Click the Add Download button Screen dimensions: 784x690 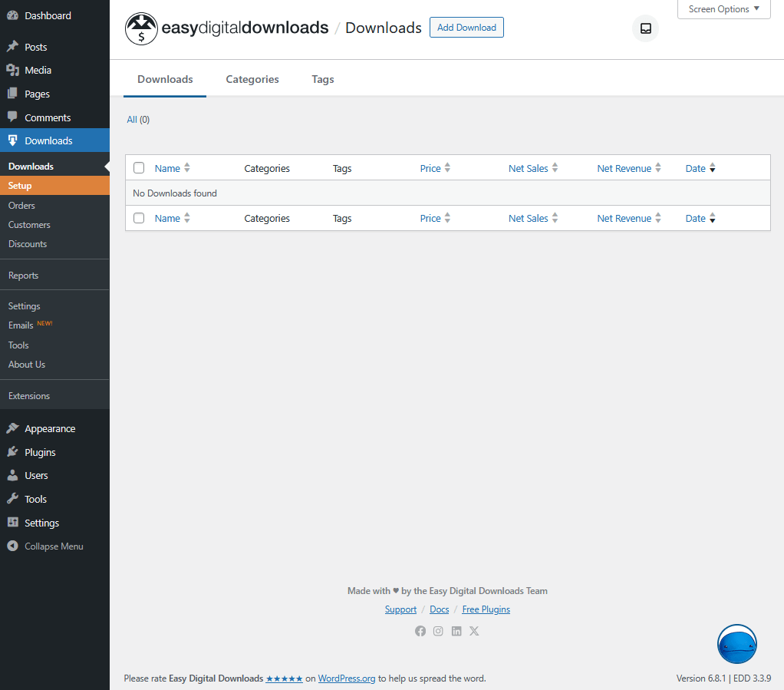466,28
